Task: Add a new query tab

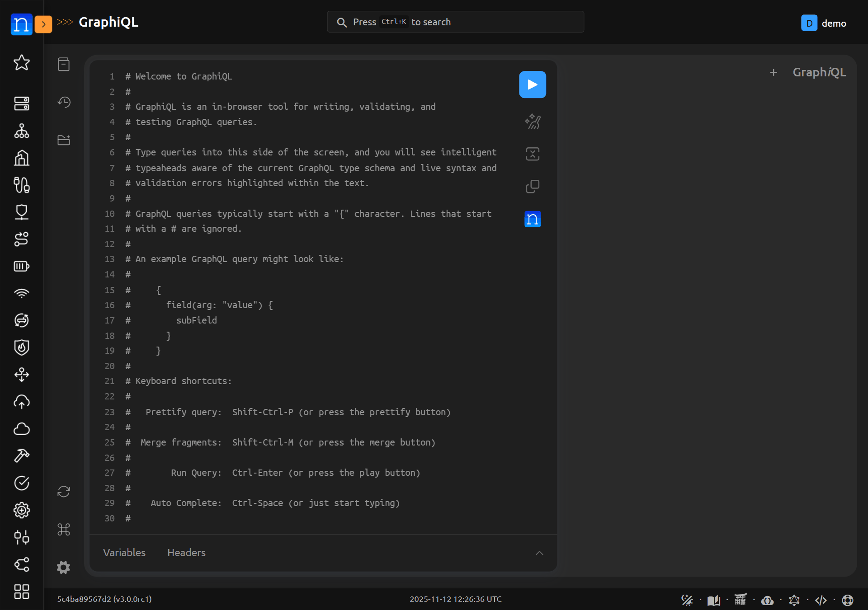Action: (x=774, y=72)
